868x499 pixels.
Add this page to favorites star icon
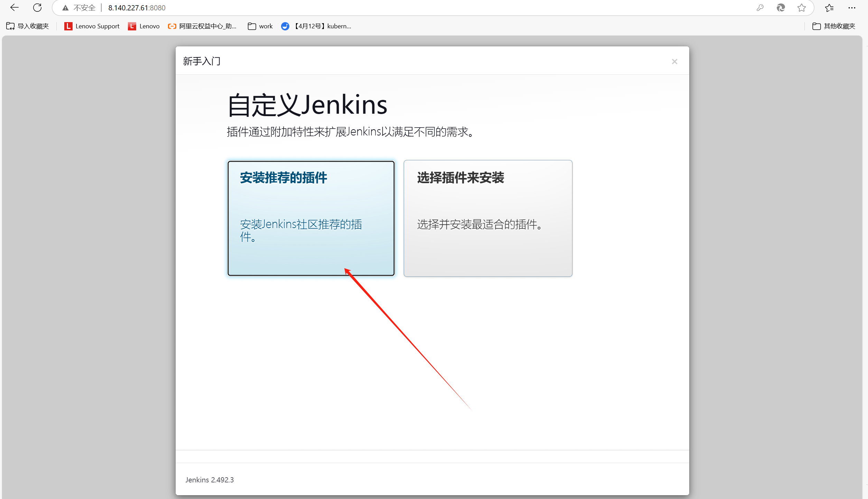coord(802,8)
